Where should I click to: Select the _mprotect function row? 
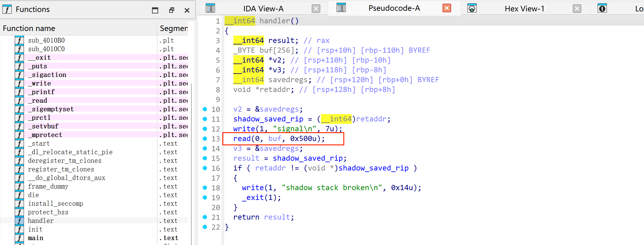[94, 135]
